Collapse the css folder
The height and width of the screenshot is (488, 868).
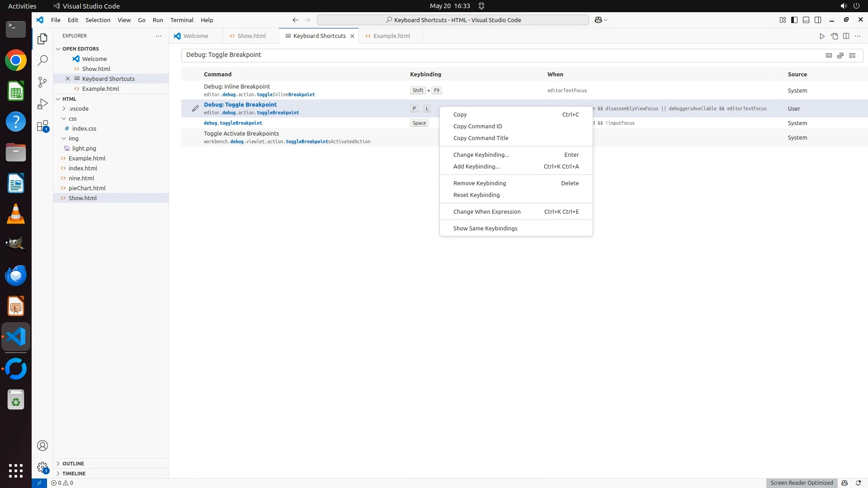(64, 118)
